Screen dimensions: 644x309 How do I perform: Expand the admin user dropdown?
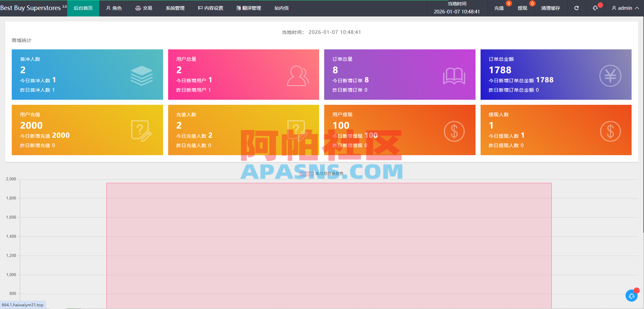625,8
